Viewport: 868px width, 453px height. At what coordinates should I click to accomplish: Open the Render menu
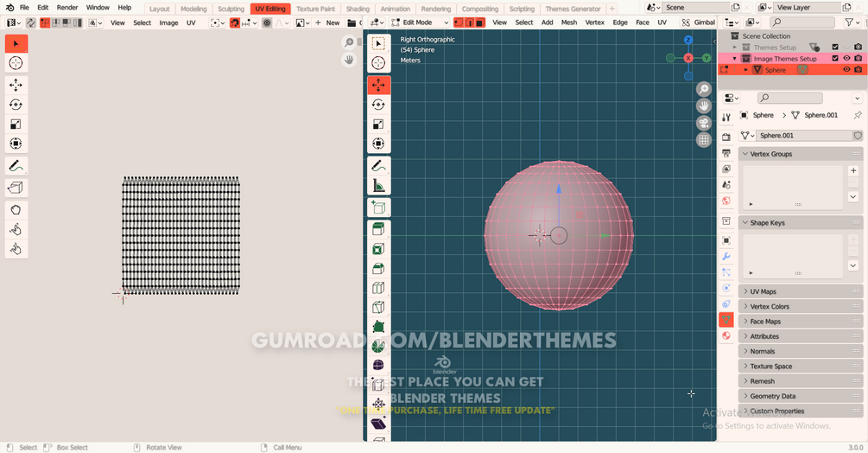click(67, 8)
